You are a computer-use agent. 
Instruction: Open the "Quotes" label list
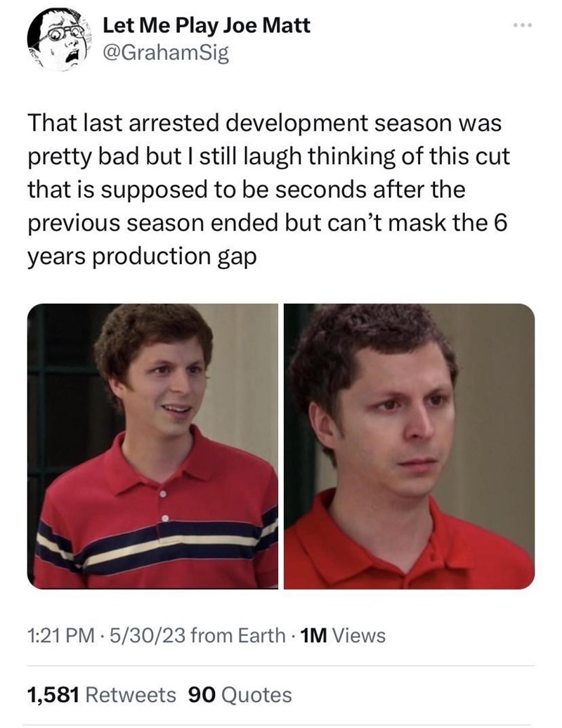[x=256, y=695]
